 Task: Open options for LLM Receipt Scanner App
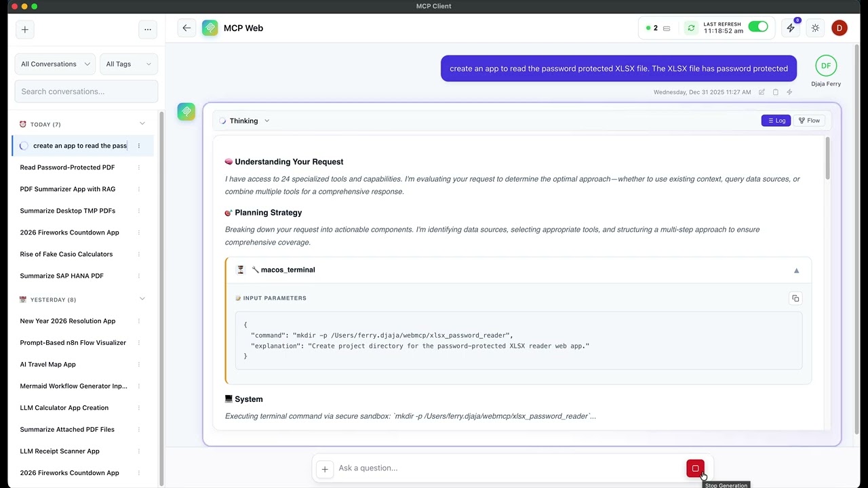[139, 451]
